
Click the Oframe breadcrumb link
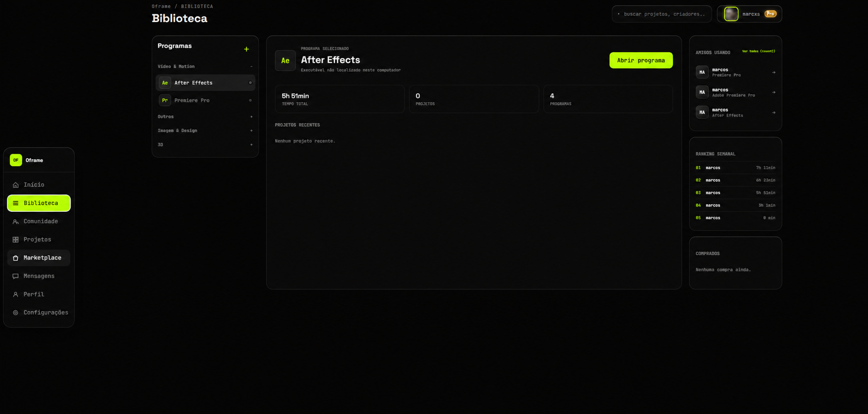click(x=161, y=6)
